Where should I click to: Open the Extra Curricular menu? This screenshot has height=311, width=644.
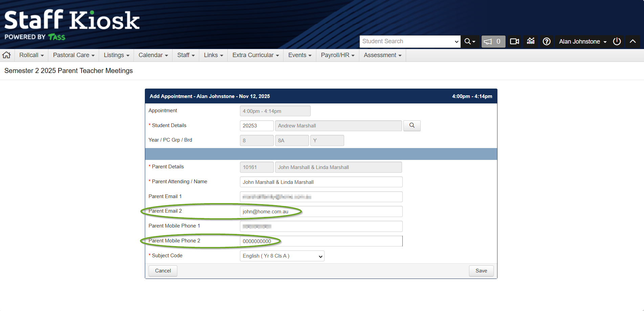coord(256,55)
